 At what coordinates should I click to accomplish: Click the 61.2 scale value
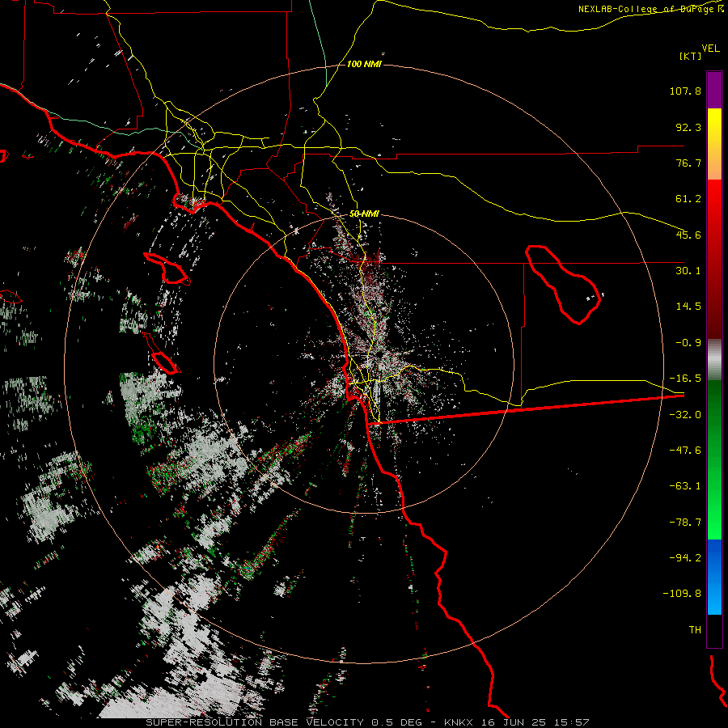pos(688,199)
